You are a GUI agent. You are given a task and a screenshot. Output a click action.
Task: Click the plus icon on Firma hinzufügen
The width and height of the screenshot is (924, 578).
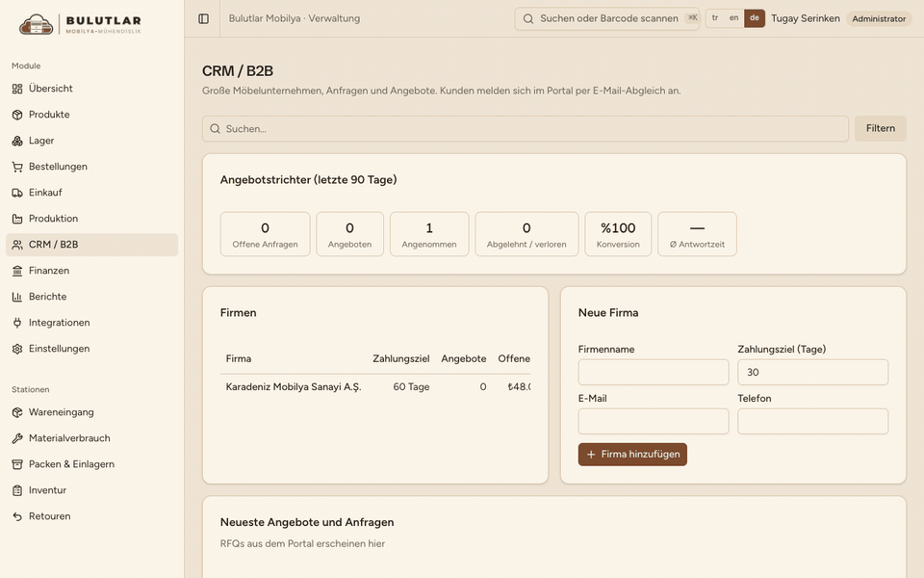591,454
